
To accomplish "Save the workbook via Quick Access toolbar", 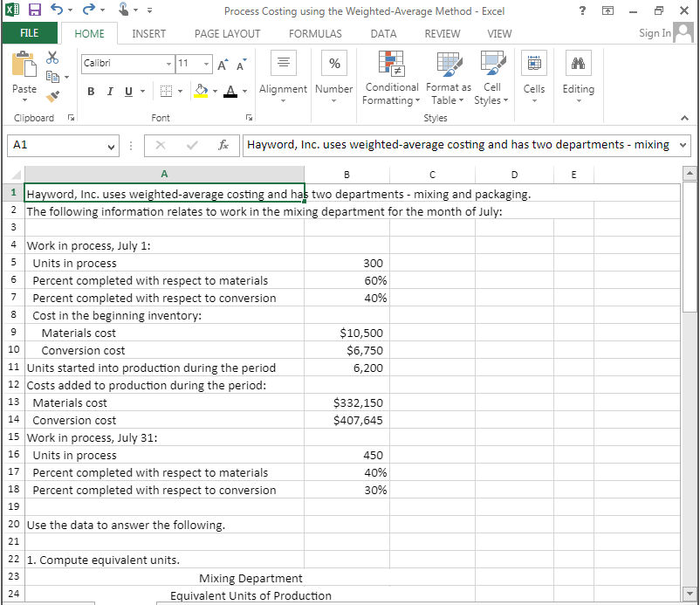I will (x=33, y=9).
